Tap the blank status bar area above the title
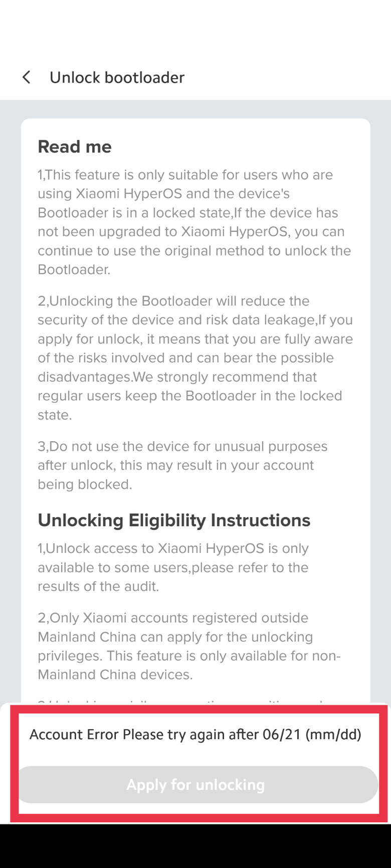Image resolution: width=391 pixels, height=868 pixels. click(x=195, y=25)
